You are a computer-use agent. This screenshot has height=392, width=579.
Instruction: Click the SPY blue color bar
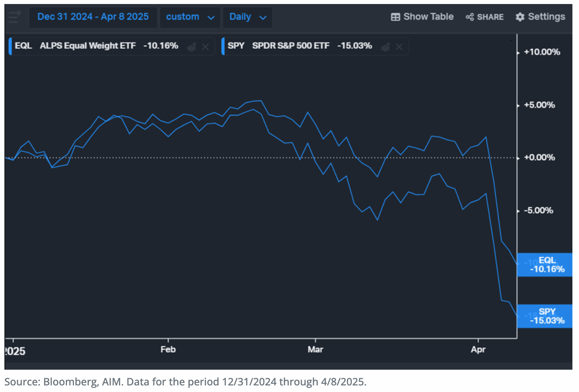tap(223, 46)
